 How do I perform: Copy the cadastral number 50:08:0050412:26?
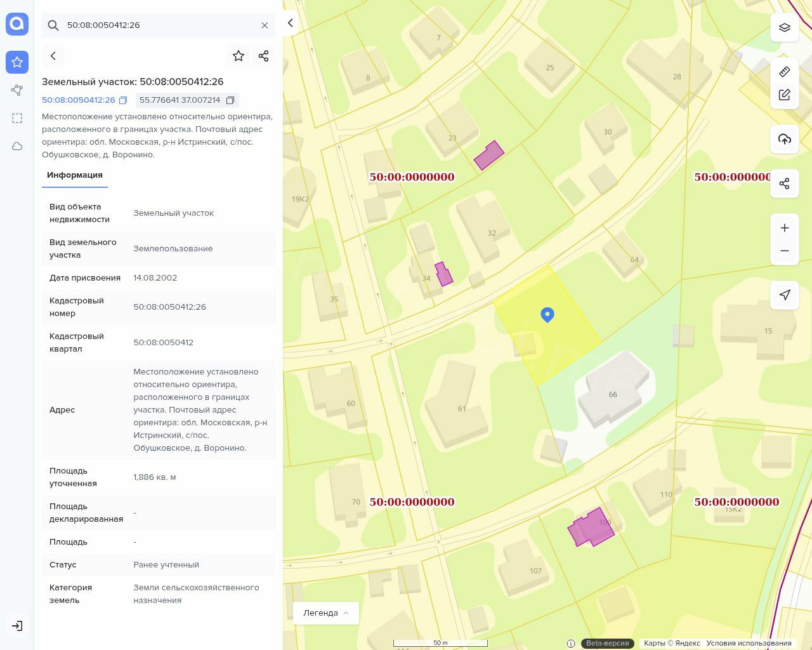[x=123, y=100]
